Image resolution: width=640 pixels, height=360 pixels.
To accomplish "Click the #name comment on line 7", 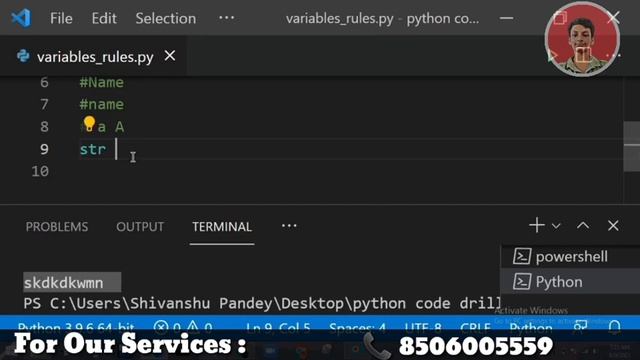I will [102, 104].
